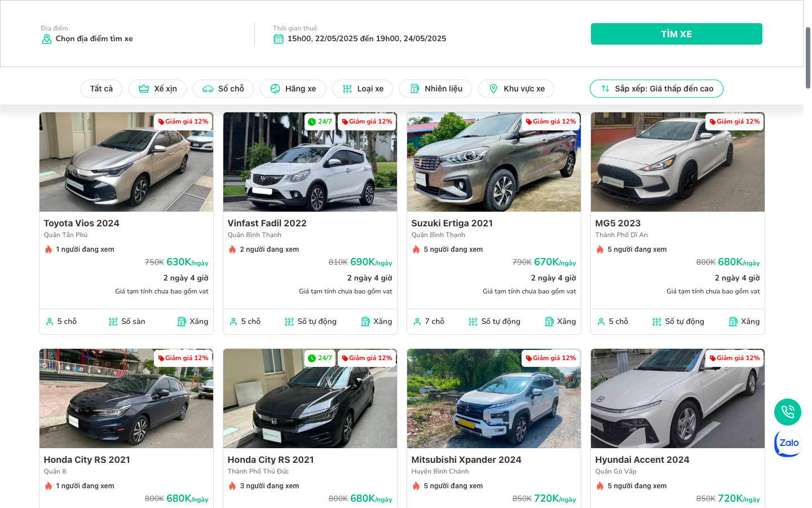Click Giảm giá 12% tag on Toyota Vios
This screenshot has height=508, width=812.
point(183,122)
